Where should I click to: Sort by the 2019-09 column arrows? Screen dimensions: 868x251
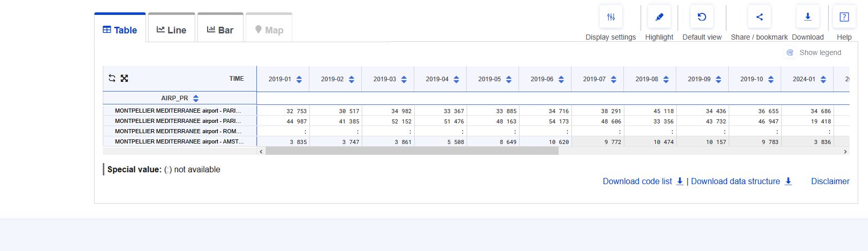coord(718,79)
